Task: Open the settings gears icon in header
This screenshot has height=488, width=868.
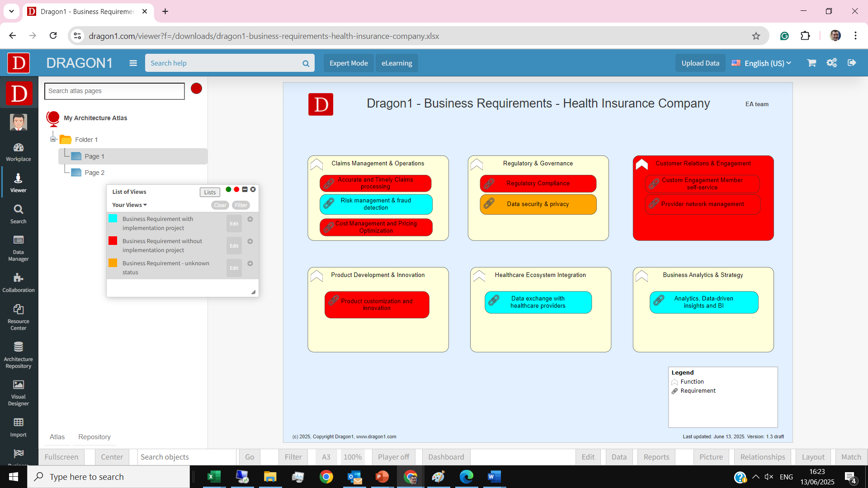Action: tap(832, 63)
